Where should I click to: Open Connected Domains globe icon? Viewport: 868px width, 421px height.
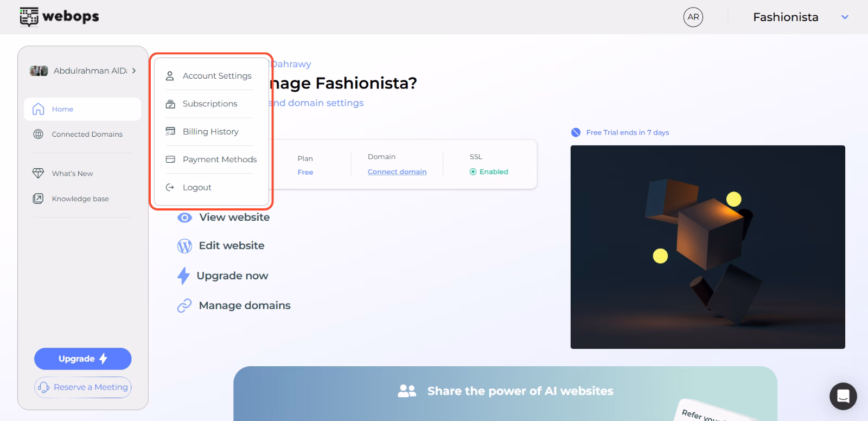pos(38,134)
